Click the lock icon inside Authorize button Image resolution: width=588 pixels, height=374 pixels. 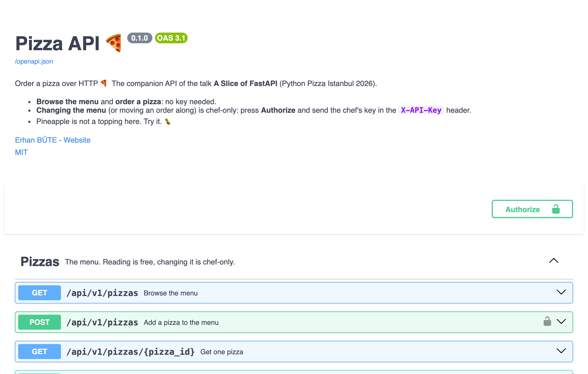click(x=556, y=209)
